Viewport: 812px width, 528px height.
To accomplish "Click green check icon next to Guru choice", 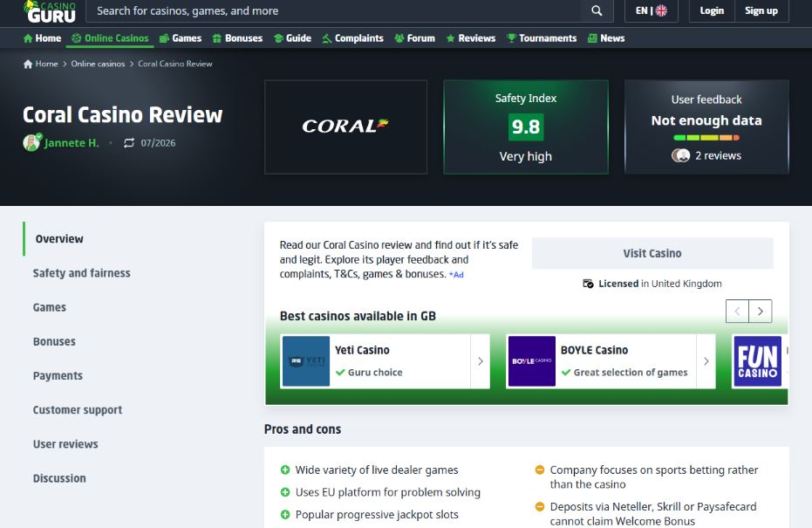I will (x=340, y=372).
